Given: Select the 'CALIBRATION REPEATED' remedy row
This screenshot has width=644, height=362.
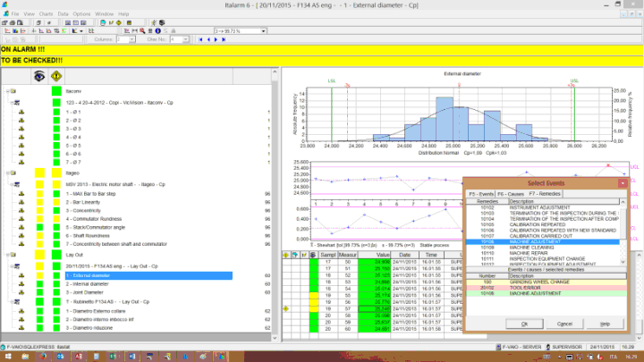Looking at the screenshot, I should coord(542,224).
